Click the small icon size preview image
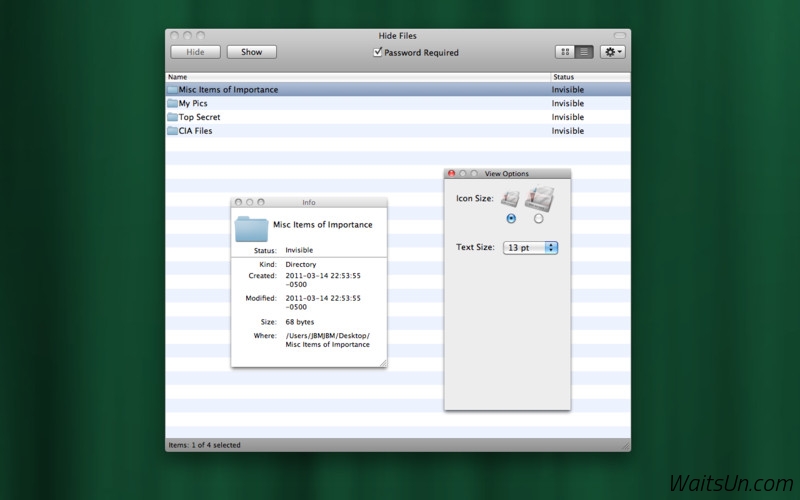The image size is (800, 500). click(x=511, y=199)
